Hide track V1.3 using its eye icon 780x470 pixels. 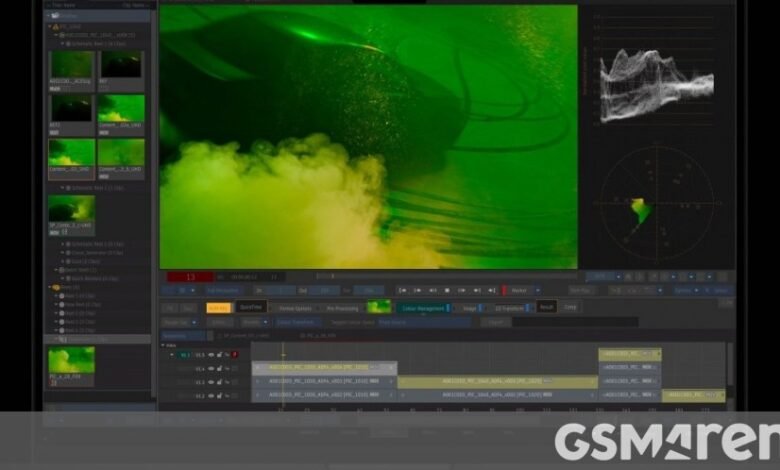click(x=210, y=382)
